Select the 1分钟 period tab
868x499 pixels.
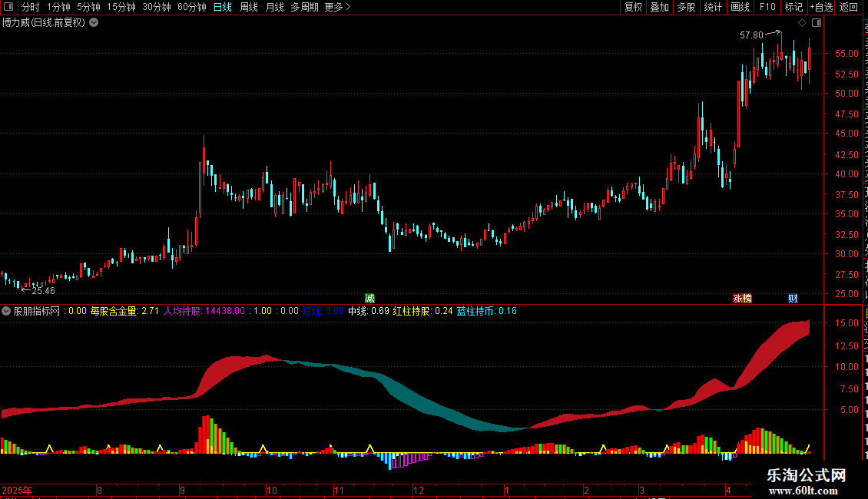coord(58,7)
